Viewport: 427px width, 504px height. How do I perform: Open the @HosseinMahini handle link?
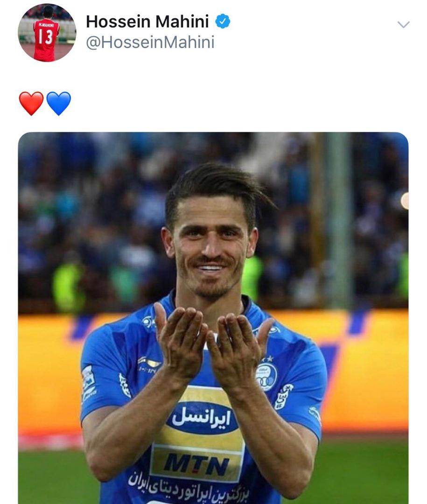point(150,42)
